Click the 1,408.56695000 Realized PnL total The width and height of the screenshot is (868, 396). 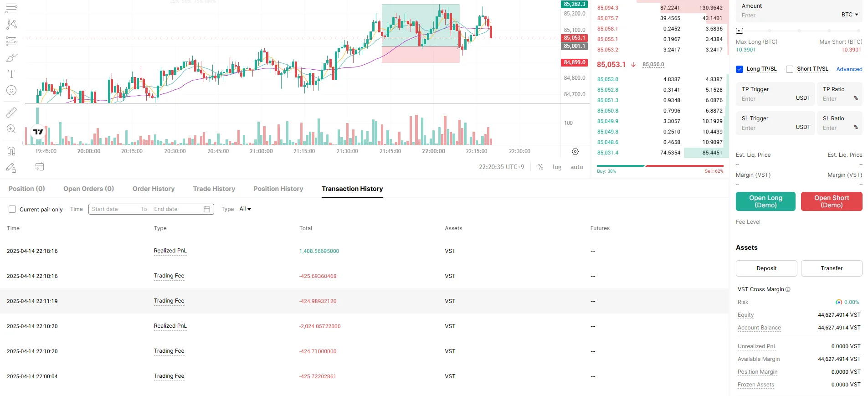tap(319, 251)
